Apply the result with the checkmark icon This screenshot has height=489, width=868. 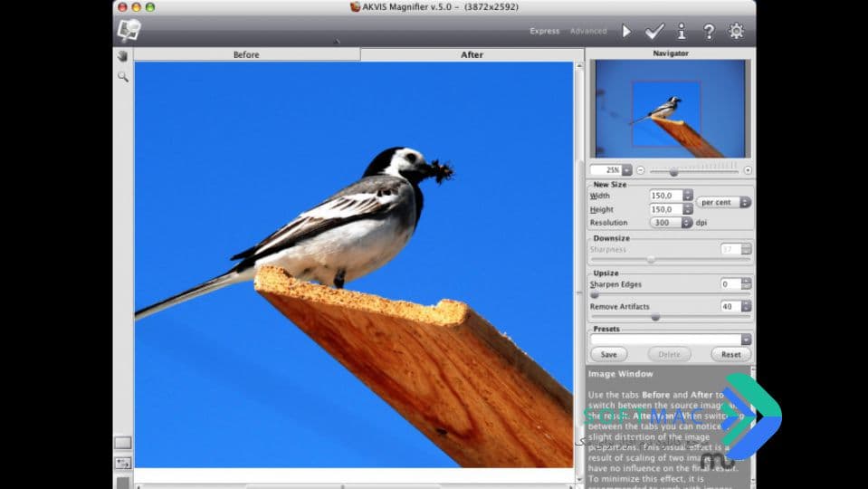tap(654, 31)
